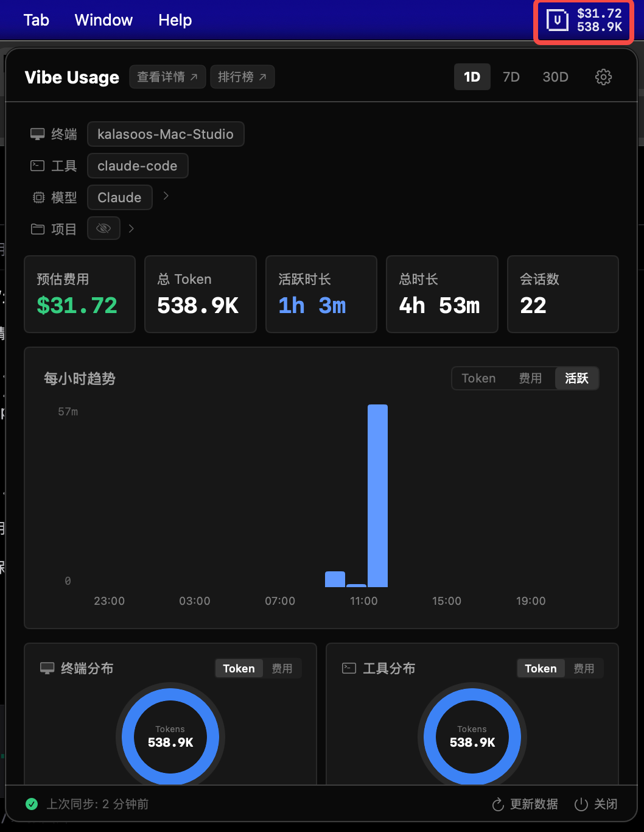Click the 会话数 22 card

point(563,294)
